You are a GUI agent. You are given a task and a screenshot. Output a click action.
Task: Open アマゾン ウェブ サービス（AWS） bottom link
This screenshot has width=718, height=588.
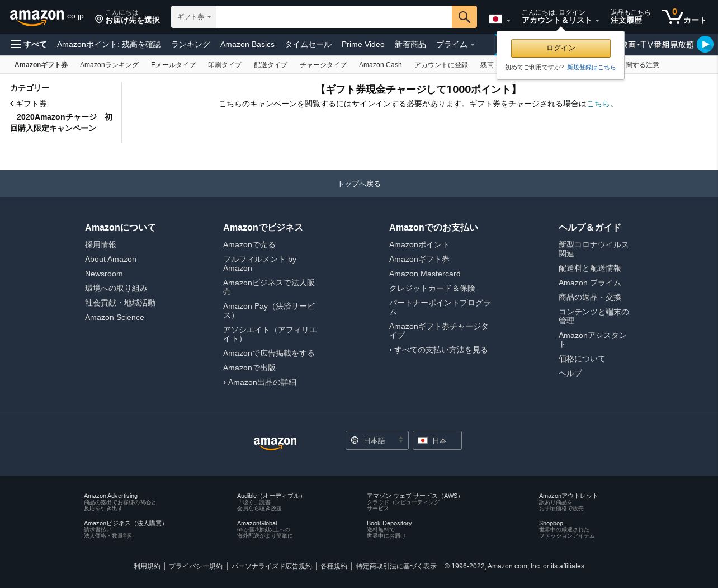click(x=415, y=496)
